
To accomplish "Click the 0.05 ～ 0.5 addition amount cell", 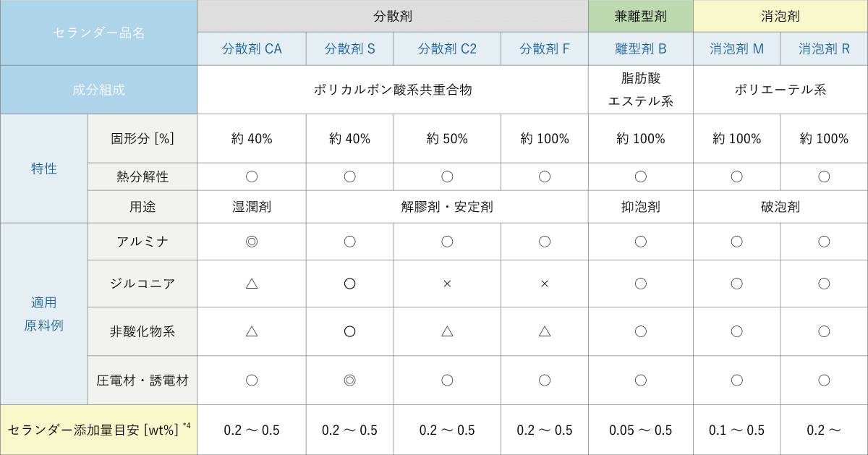I will tap(640, 430).
